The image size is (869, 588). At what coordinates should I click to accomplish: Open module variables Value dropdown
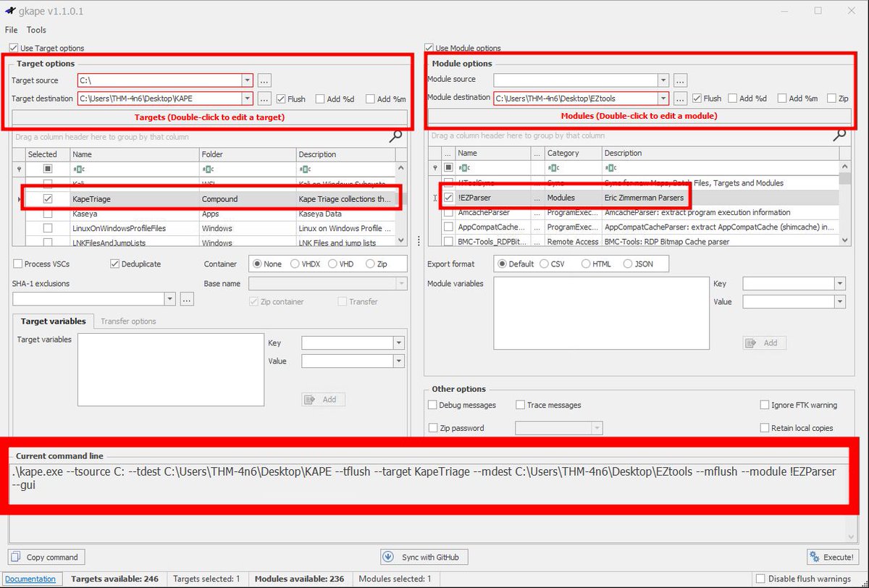pos(839,301)
